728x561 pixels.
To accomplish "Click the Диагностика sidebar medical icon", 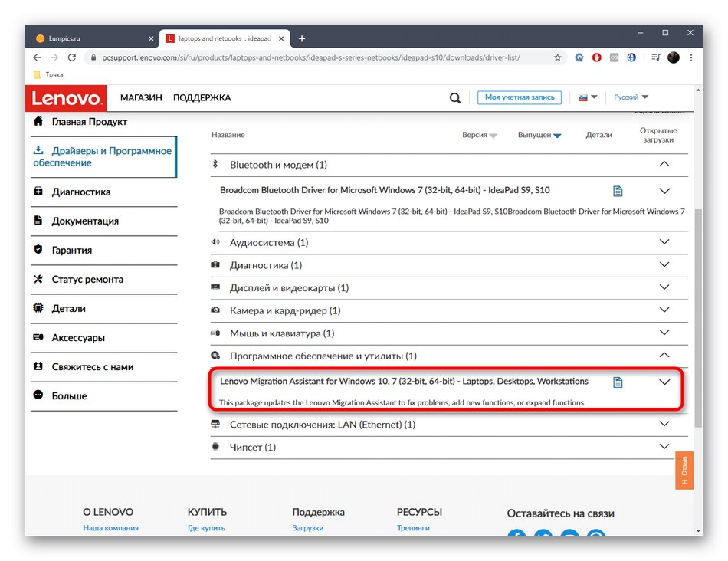I will pos(38,192).
